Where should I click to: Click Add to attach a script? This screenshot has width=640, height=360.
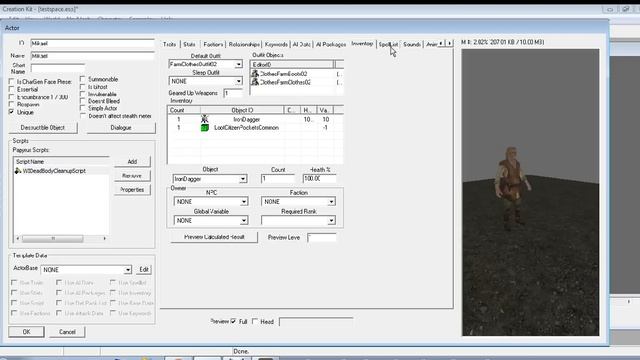point(132,162)
